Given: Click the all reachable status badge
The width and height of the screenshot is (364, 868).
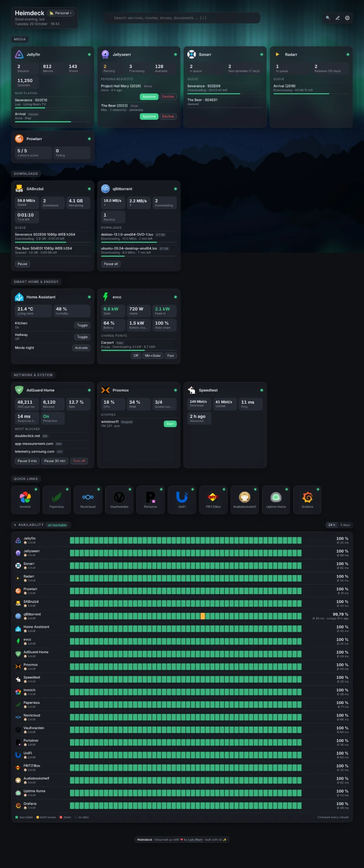Looking at the screenshot, I should (57, 525).
